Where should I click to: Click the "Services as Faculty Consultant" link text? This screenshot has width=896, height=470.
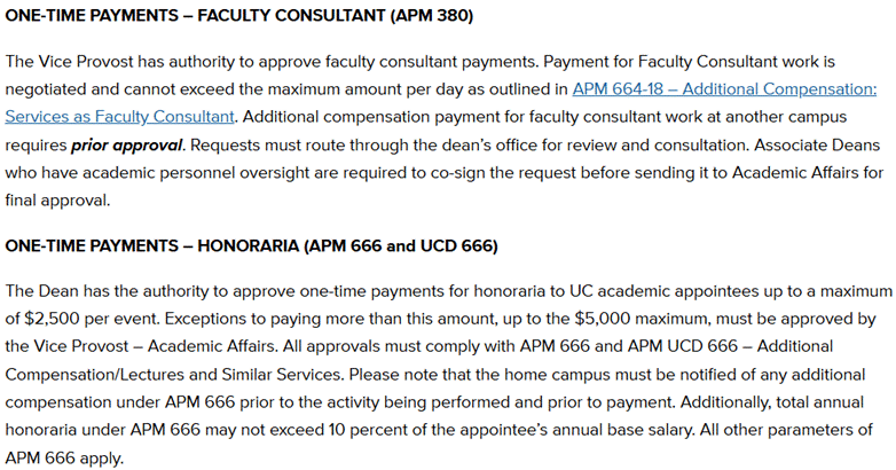(120, 117)
